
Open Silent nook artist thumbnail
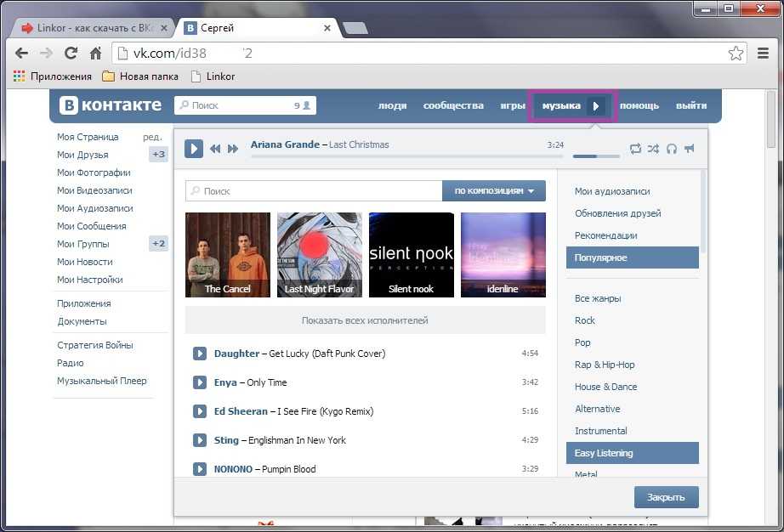pos(412,255)
